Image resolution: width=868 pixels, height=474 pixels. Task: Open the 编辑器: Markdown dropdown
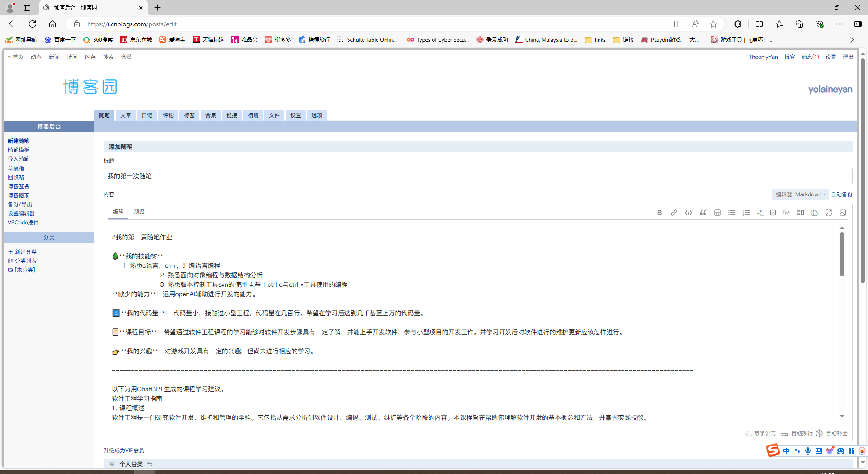pos(800,194)
